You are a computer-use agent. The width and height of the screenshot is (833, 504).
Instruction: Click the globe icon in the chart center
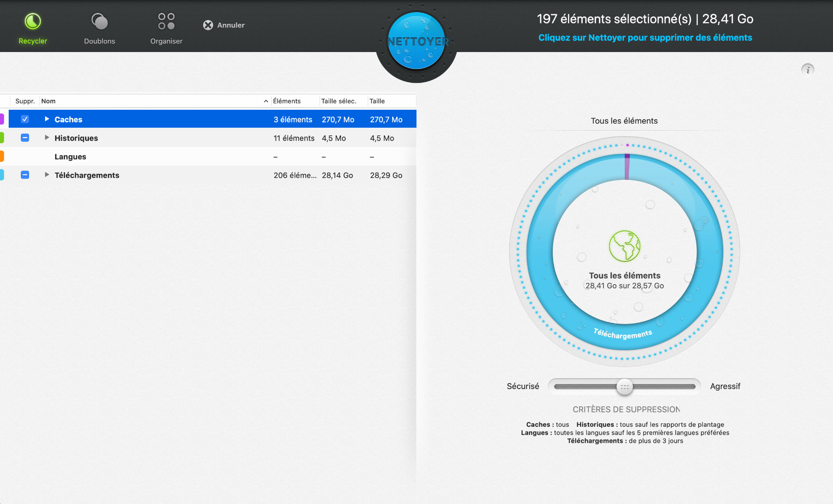(x=624, y=246)
